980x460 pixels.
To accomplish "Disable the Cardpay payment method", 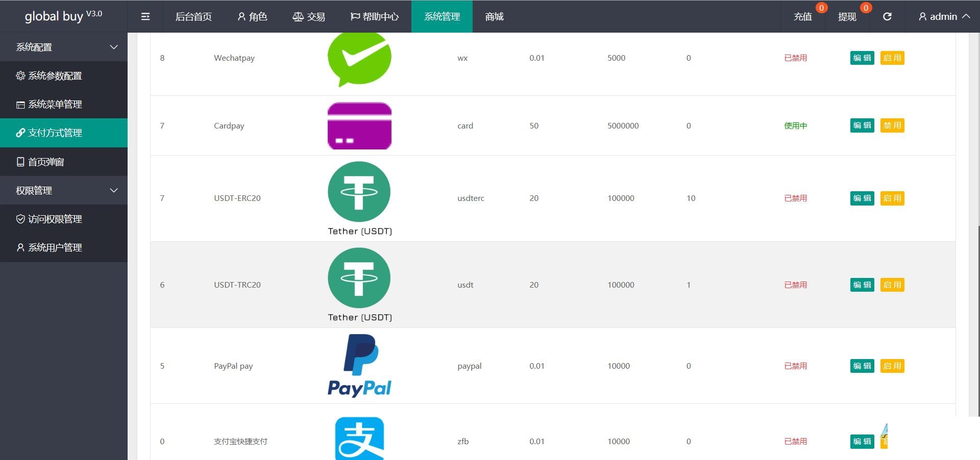I will [x=892, y=125].
